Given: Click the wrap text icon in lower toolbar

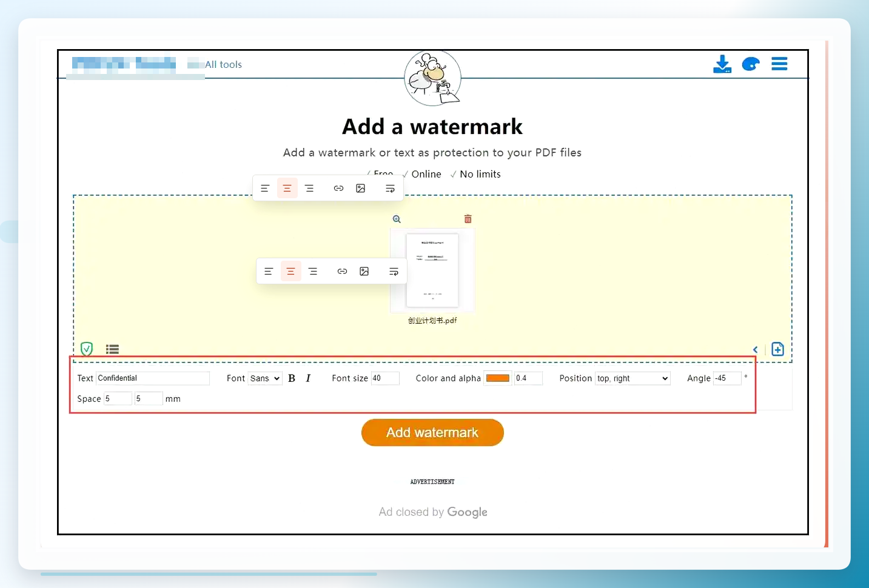Looking at the screenshot, I should (394, 272).
